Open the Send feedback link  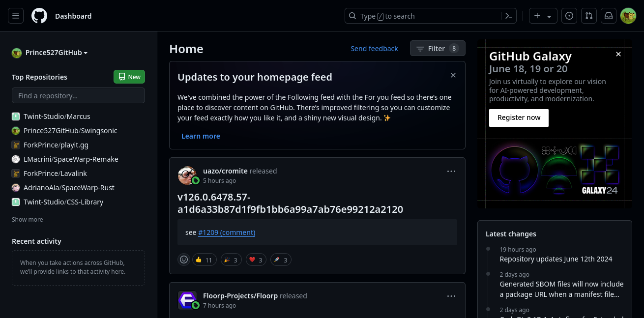(374, 48)
